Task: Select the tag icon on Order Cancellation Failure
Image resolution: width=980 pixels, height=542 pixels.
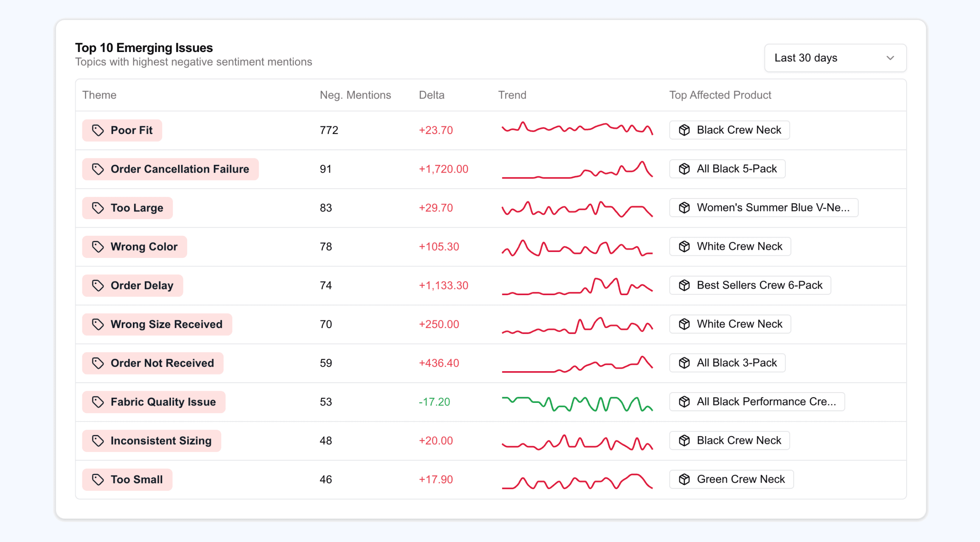Action: pos(98,169)
